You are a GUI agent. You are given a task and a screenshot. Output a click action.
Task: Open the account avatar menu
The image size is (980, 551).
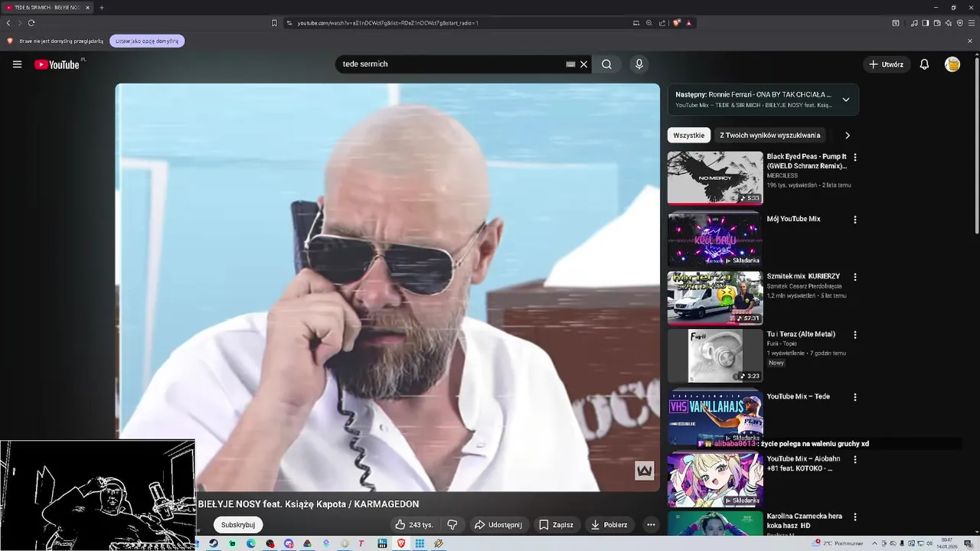coord(952,64)
